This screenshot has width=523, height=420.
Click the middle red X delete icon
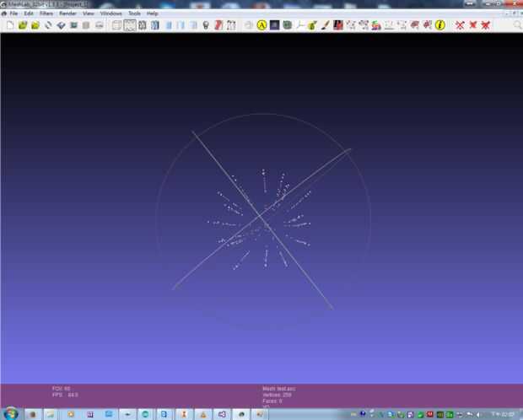[x=473, y=25]
